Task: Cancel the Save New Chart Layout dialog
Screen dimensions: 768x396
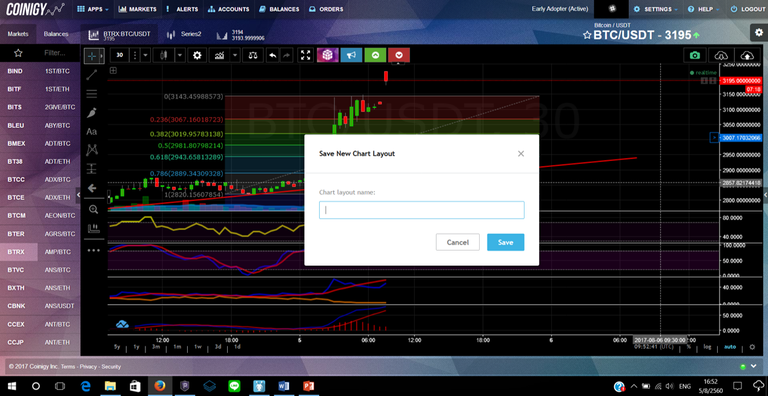Action: [457, 242]
